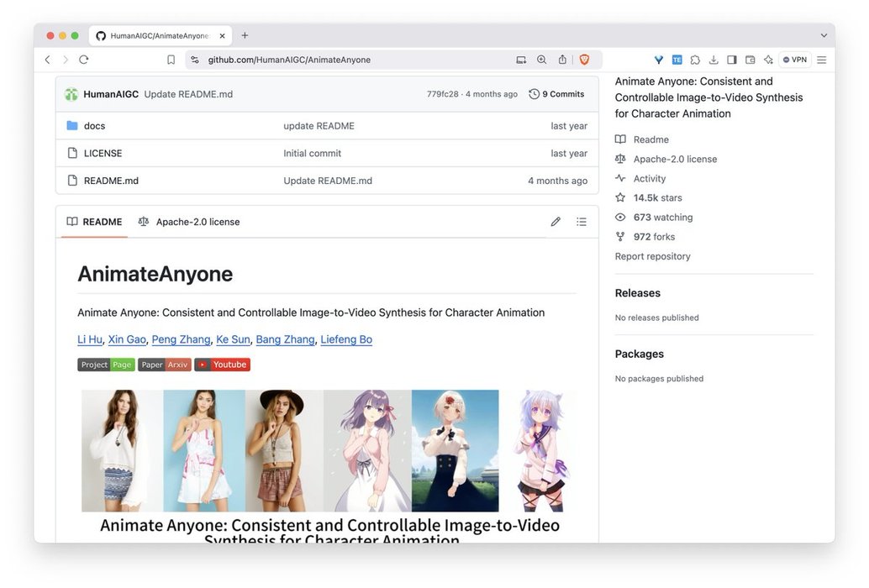Toggle browser sidebar panel icon

pos(731,60)
